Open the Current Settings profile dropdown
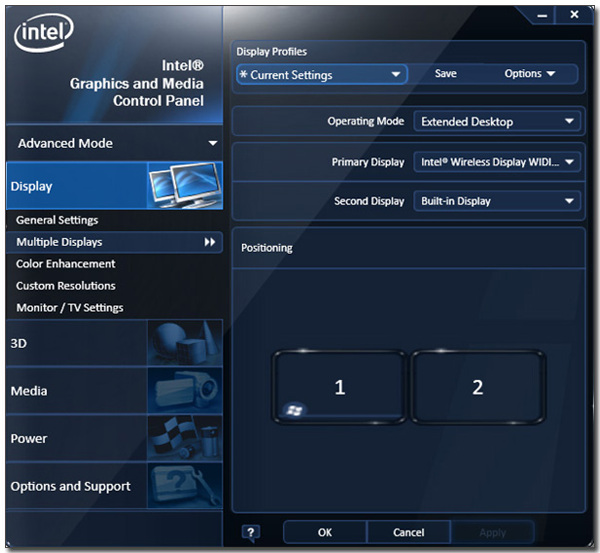The image size is (600, 553). 322,75
